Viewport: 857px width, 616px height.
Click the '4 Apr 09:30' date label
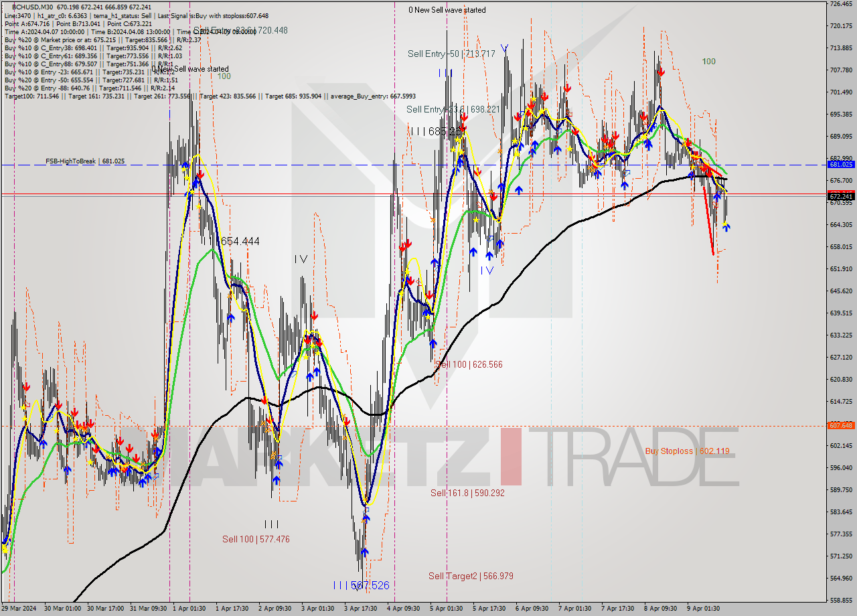coord(403,609)
